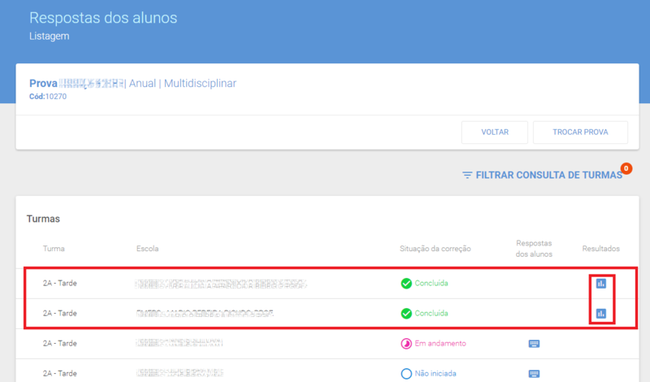Click the Resultados column header
Screen dimensions: 650x382
pos(601,249)
